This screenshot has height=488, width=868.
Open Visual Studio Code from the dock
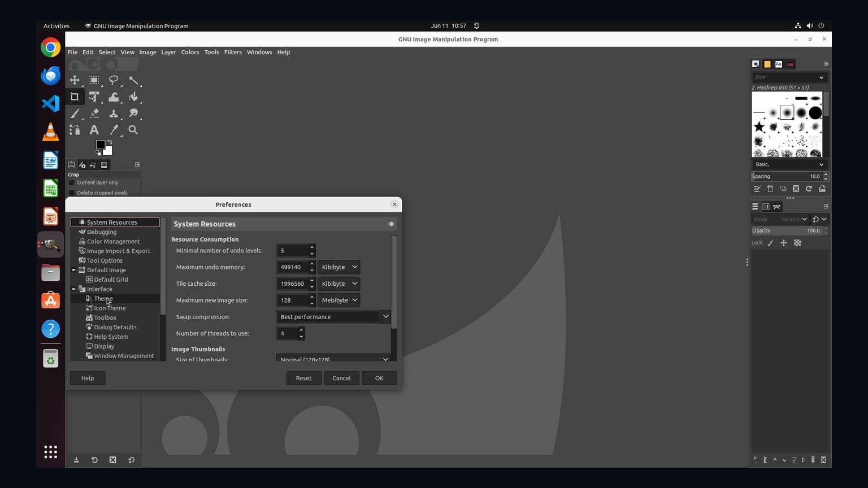click(51, 103)
